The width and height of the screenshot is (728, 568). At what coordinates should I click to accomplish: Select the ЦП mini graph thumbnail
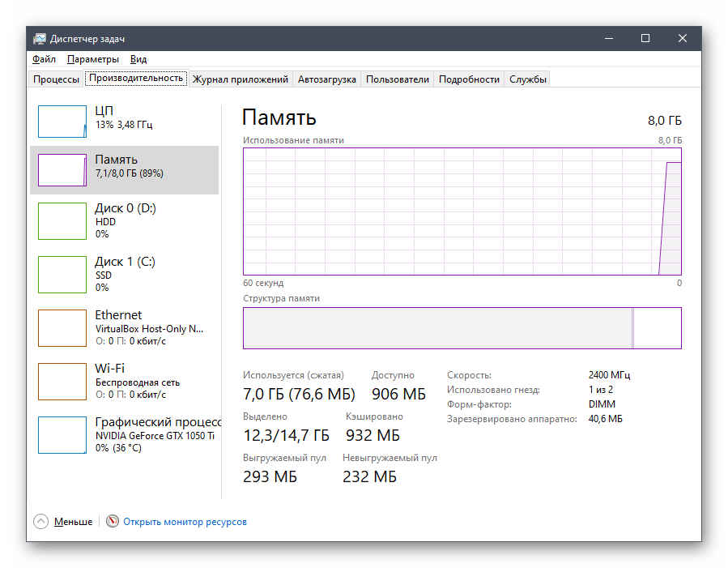[x=62, y=121]
